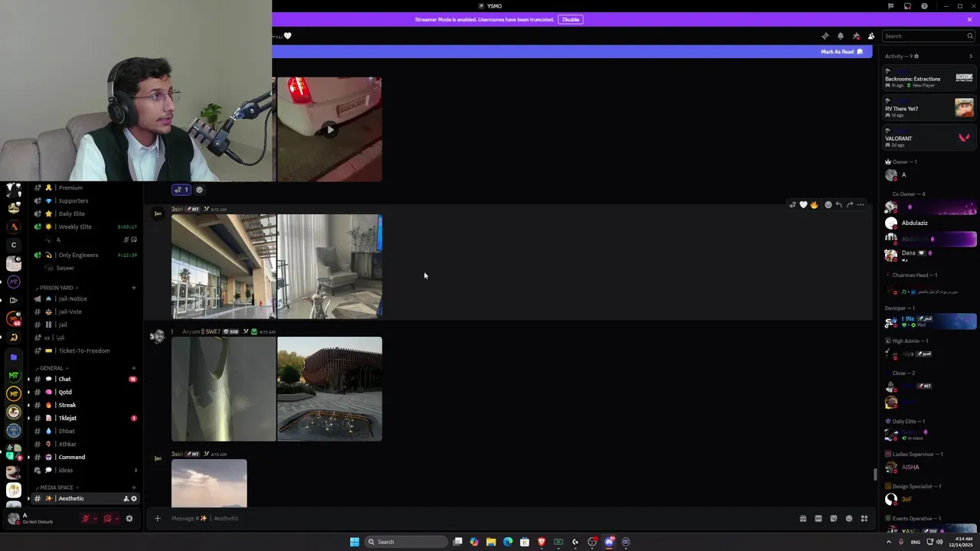Open the Ticket-To-Freedom channel

[x=84, y=350]
